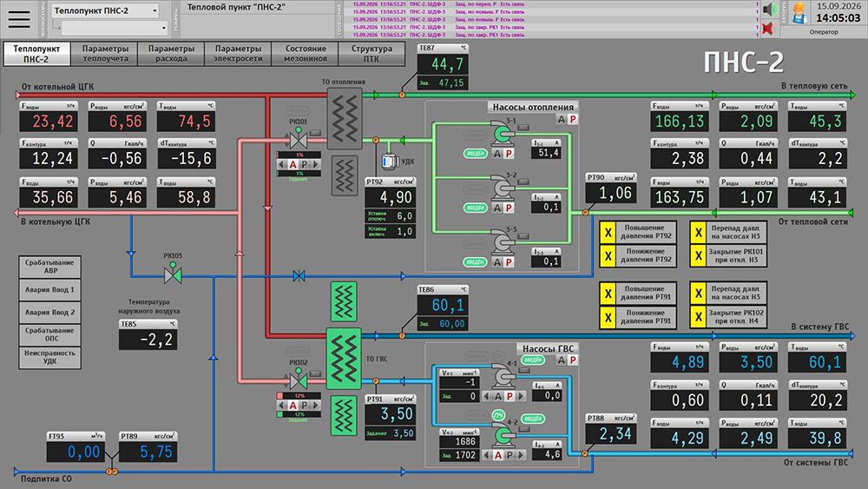Click Авария Ввод 1 button
This screenshot has height=489, width=868.
[49, 289]
